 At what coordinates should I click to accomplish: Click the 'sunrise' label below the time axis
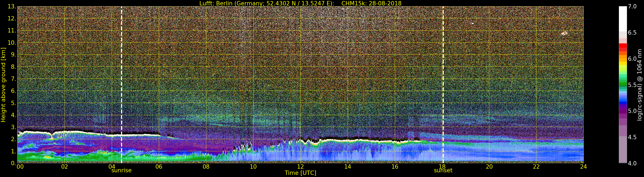click(x=121, y=171)
